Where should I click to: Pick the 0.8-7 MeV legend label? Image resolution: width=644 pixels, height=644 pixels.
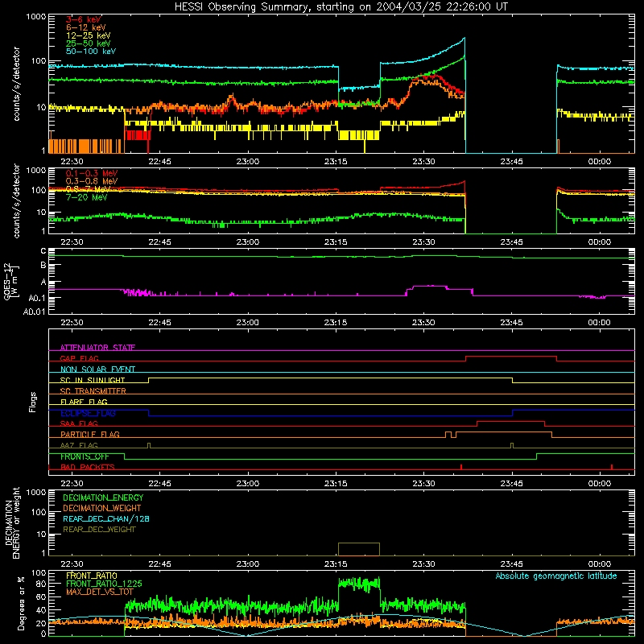coord(89,189)
